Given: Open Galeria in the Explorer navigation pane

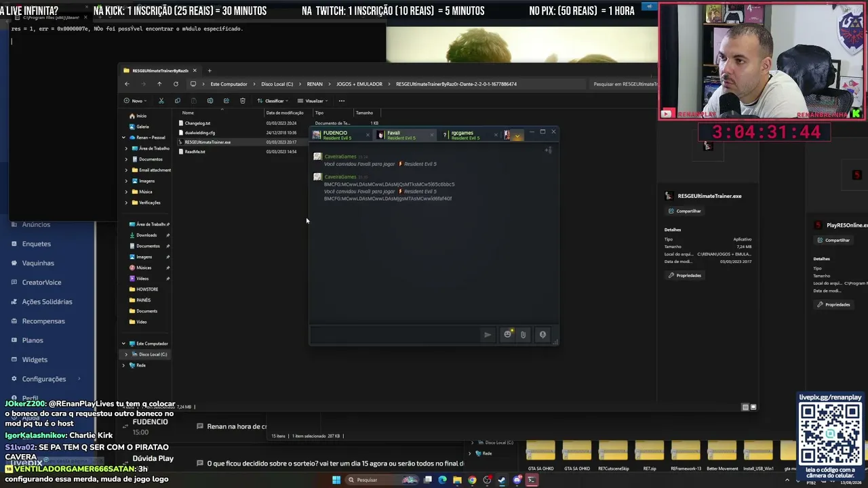Looking at the screenshot, I should (x=142, y=127).
